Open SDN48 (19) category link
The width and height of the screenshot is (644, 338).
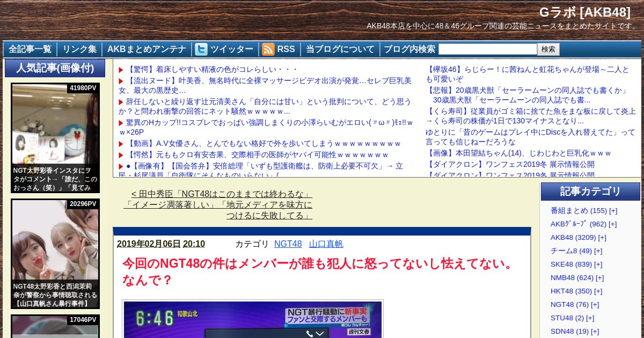pyautogui.click(x=569, y=332)
